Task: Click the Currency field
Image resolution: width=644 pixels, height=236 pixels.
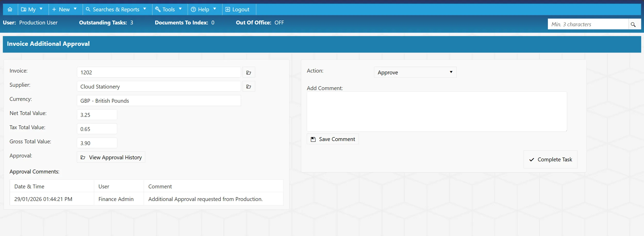Action: coord(159,101)
